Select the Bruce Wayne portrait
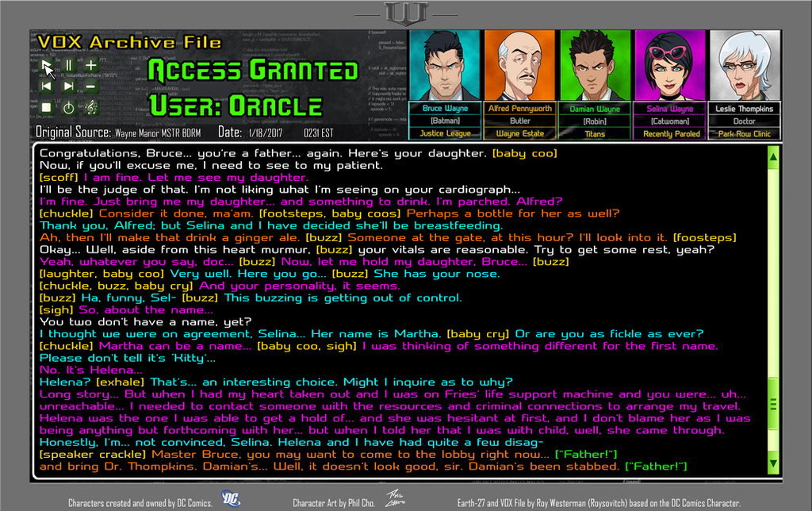The image size is (812, 511). pyautogui.click(x=445, y=65)
